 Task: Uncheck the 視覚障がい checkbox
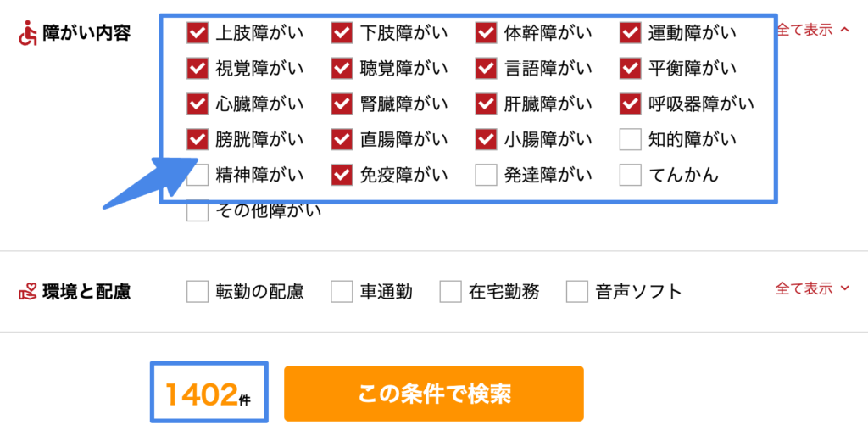tap(198, 68)
